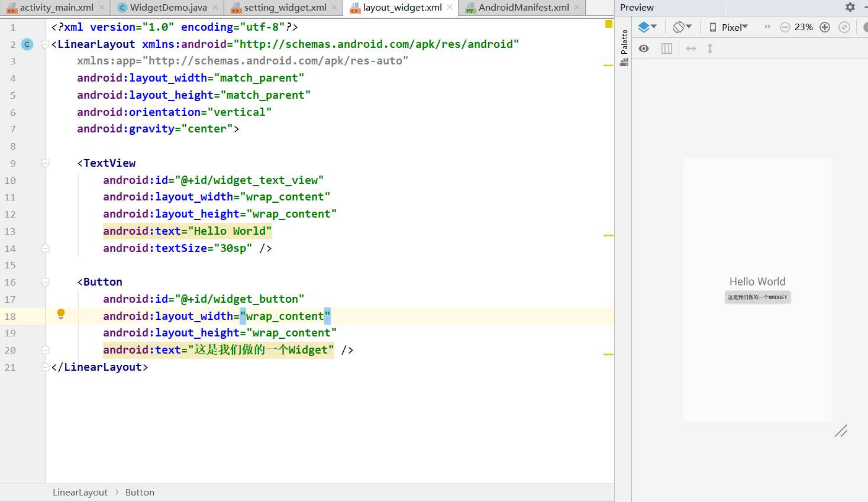
Task: Close the layout_widget.xml tab
Action: coord(450,8)
